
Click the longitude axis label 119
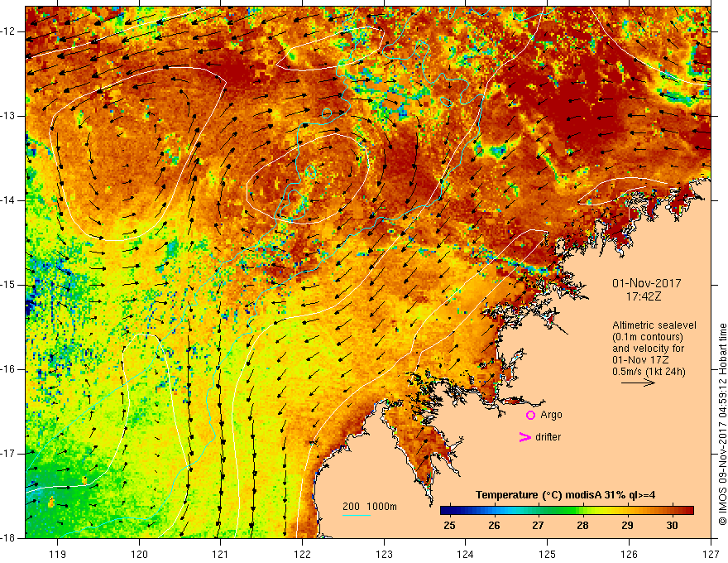tap(58, 554)
